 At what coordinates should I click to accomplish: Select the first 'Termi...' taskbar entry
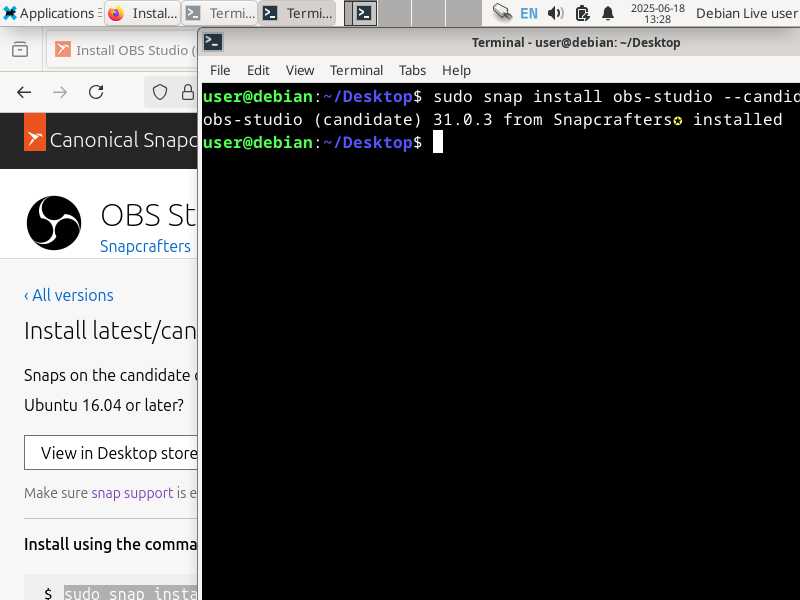[x=220, y=13]
